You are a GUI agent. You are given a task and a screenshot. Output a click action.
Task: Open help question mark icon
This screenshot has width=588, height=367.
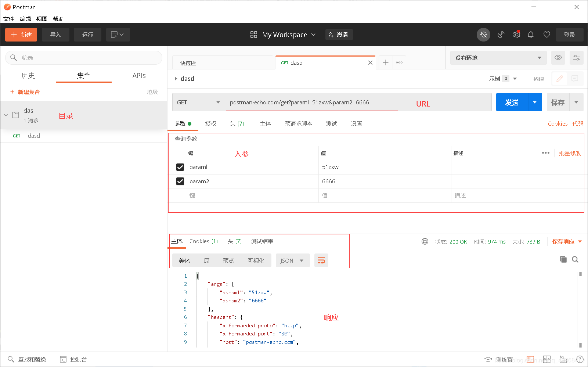pos(580,359)
